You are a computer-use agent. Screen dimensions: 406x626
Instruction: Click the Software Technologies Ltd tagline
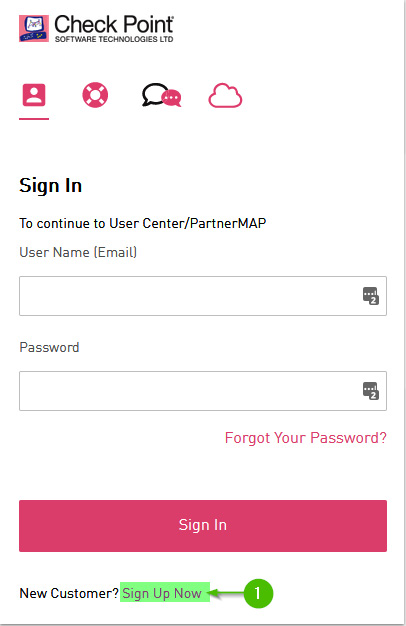click(114, 39)
